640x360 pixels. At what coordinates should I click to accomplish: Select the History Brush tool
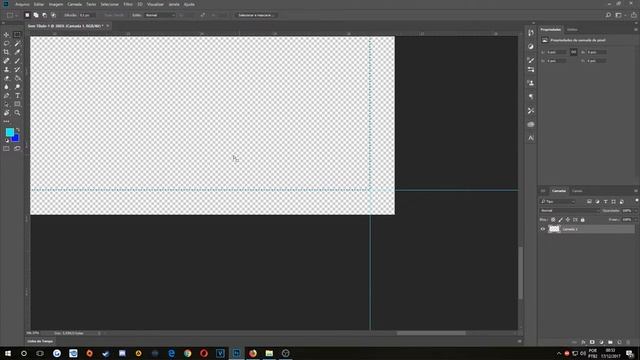[x=17, y=69]
